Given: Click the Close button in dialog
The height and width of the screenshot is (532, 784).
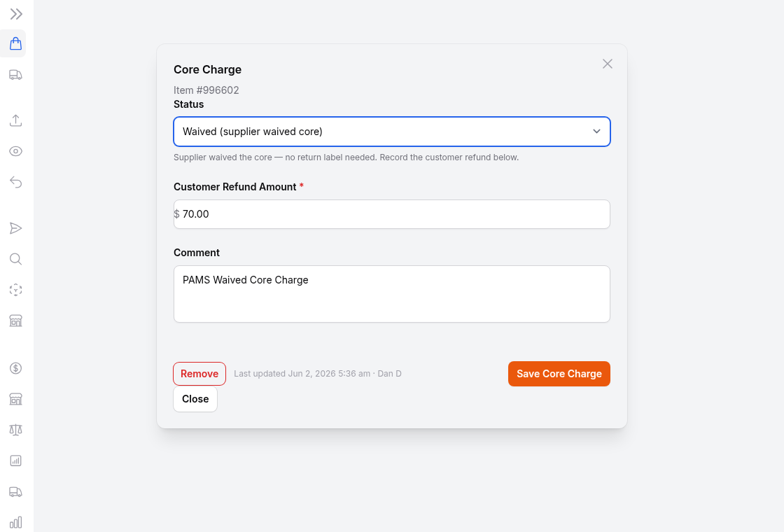Looking at the screenshot, I should pyautogui.click(x=195, y=399).
